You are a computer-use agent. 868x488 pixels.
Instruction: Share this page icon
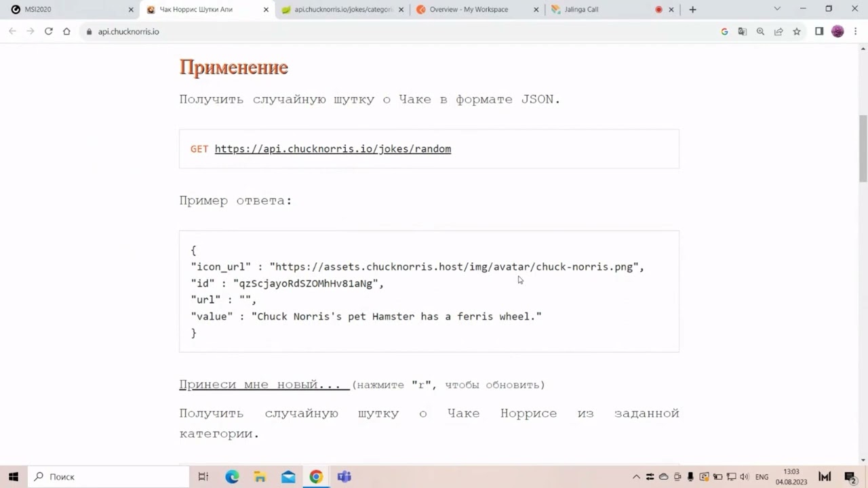coord(778,31)
